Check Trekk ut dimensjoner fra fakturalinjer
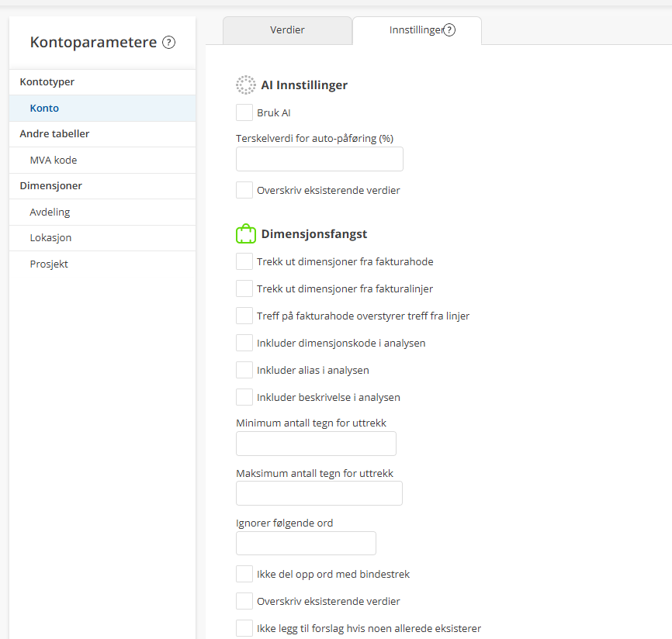Viewport: 672px width, 639px height. (x=244, y=289)
